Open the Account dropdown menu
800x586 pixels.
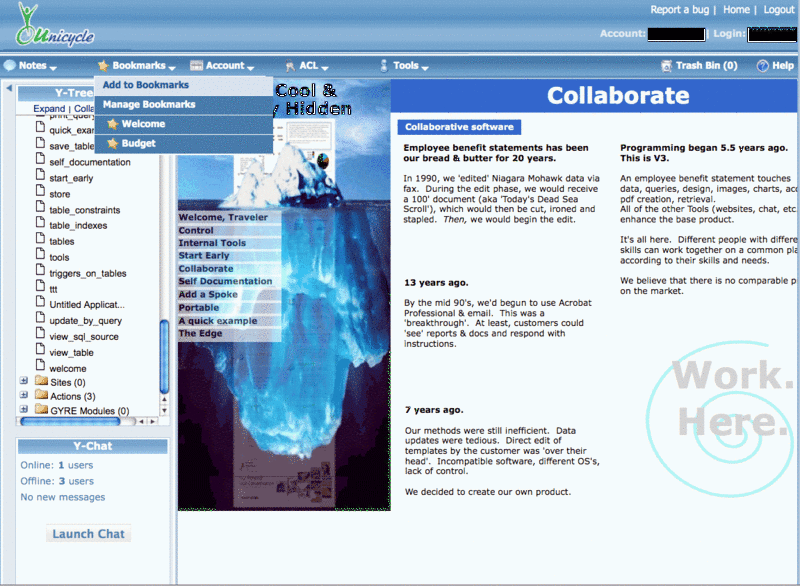click(225, 66)
